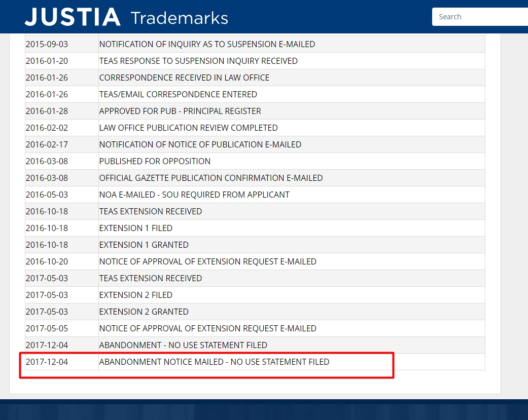The width and height of the screenshot is (528, 420).
Task: Open the Trademarks header link
Action: click(180, 18)
